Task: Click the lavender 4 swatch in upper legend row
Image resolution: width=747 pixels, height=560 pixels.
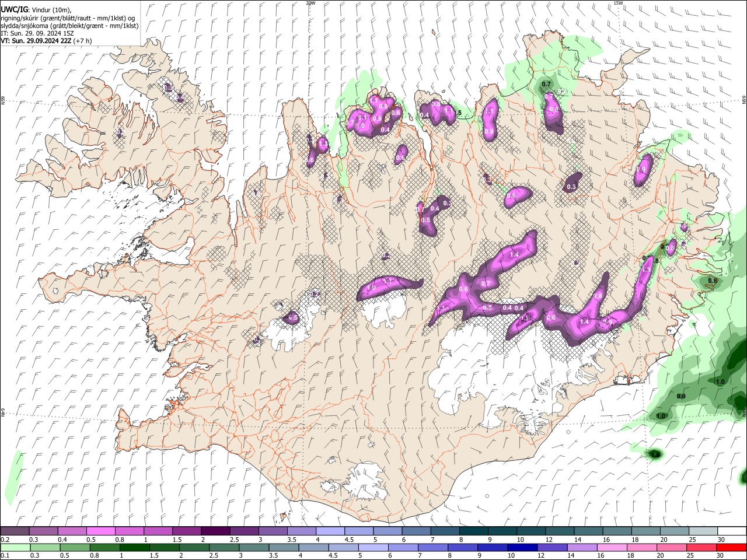Action: [330, 531]
